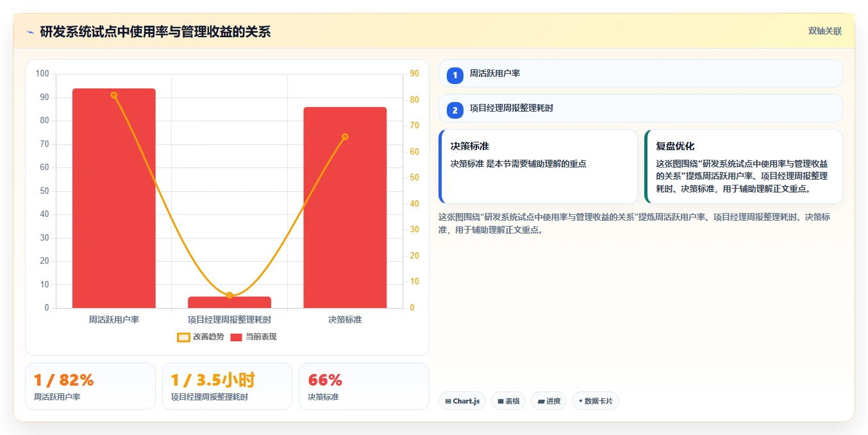868x435 pixels.
Task: Click the lightning icon beside the title
Action: pyautogui.click(x=30, y=31)
